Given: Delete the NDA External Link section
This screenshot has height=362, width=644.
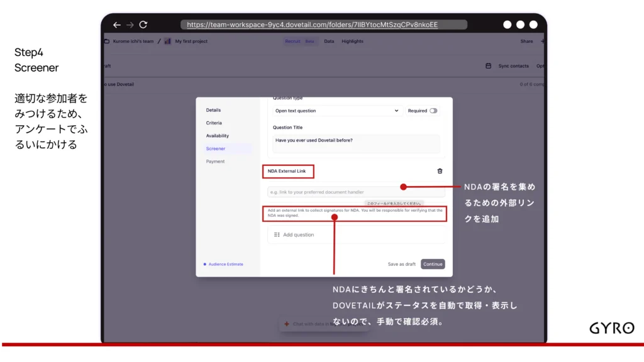Looking at the screenshot, I should [440, 171].
